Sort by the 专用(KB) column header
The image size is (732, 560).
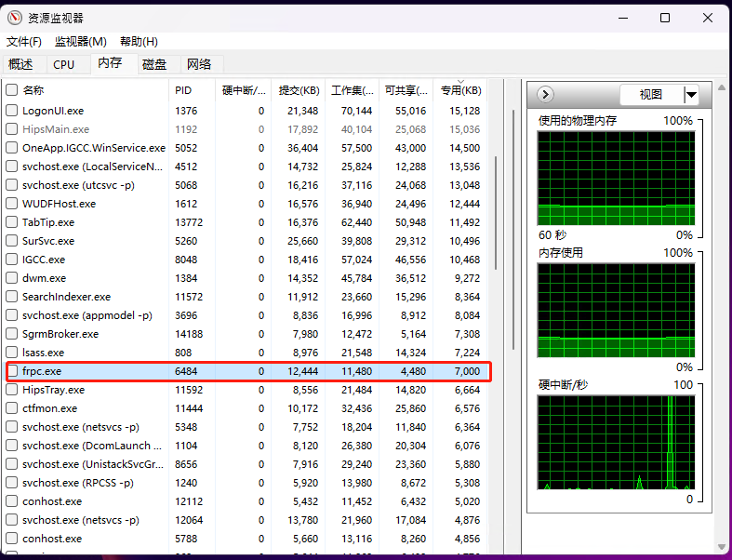pos(460,90)
